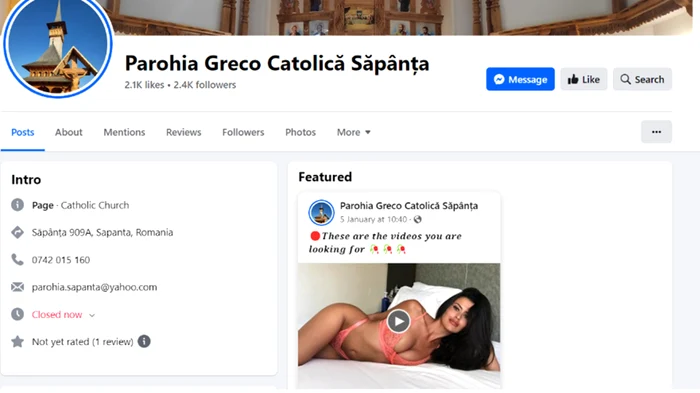
Task: Click the parohia.sapanta@yahoo.com email link
Action: click(94, 287)
